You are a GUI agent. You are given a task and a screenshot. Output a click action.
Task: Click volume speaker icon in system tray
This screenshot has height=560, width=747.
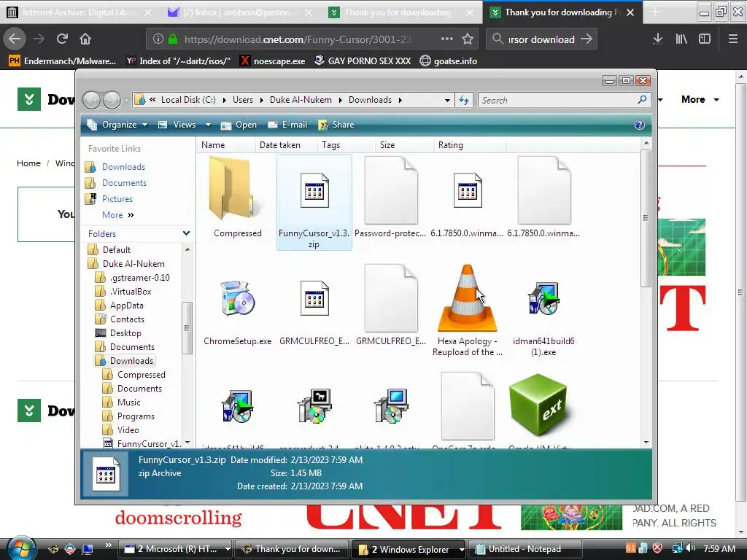coord(690,548)
